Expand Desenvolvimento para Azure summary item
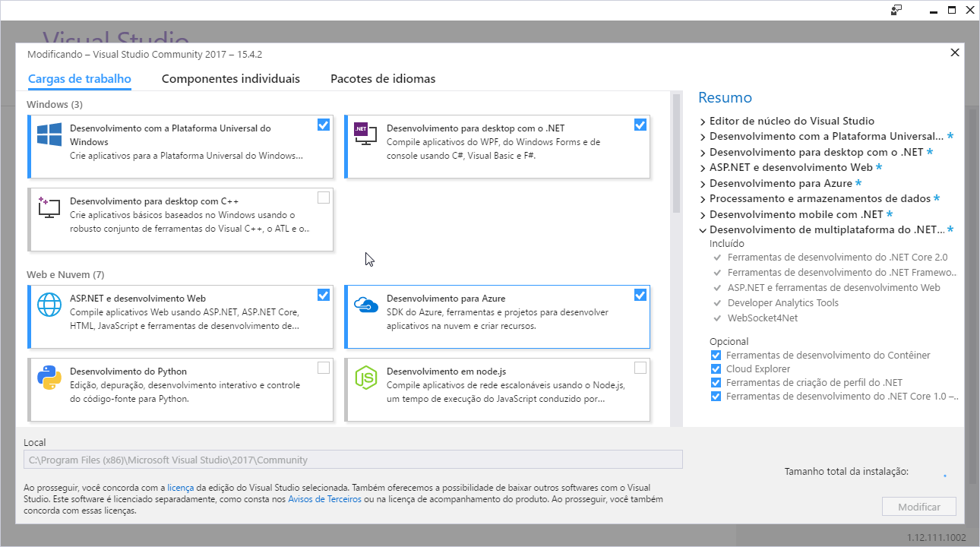 click(703, 183)
